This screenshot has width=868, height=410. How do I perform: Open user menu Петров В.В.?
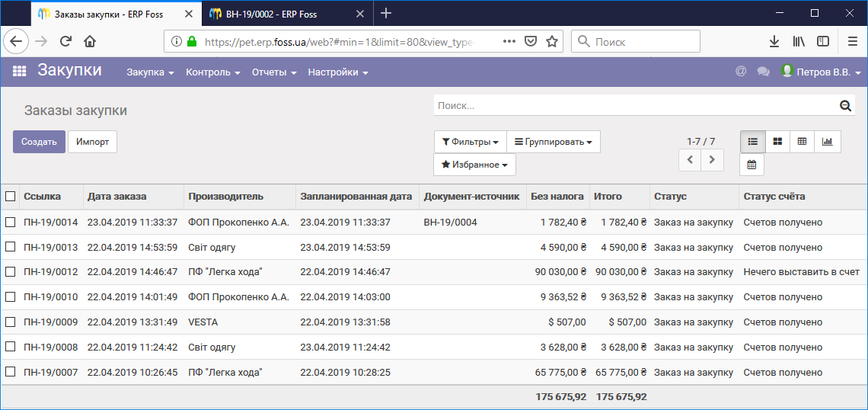click(821, 72)
